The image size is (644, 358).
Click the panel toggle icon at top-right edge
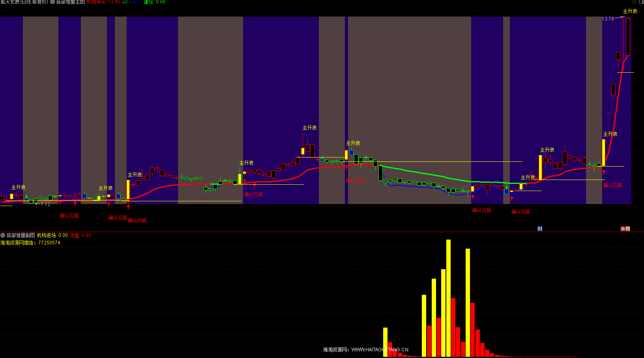pos(641,2)
